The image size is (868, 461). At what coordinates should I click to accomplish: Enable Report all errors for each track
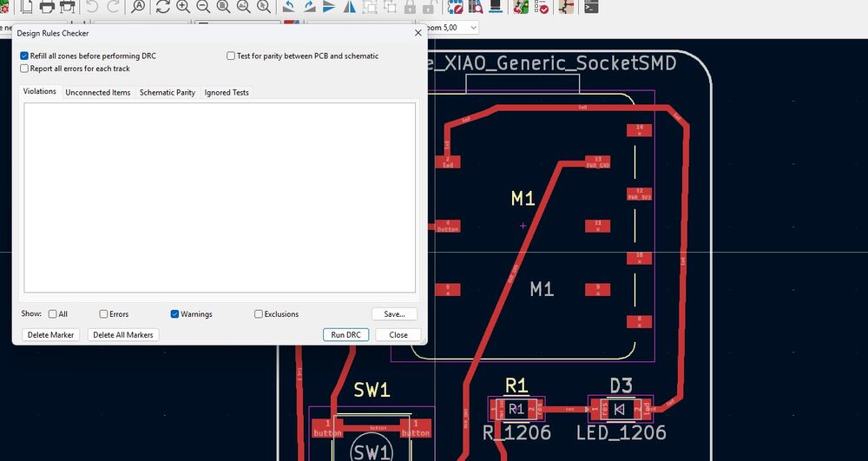[24, 69]
